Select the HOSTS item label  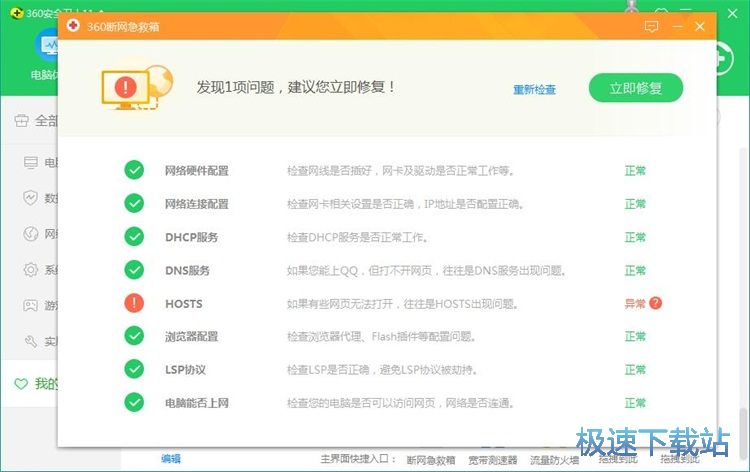click(x=184, y=304)
